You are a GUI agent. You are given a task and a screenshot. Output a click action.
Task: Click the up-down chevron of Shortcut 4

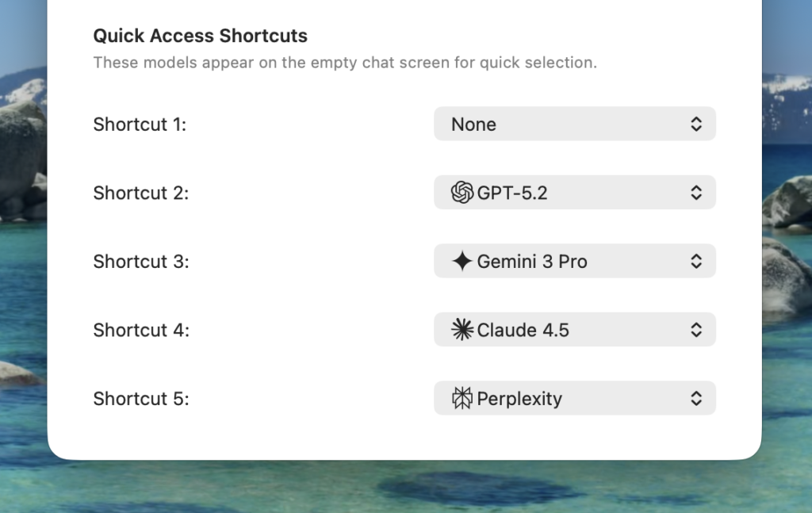tap(696, 330)
